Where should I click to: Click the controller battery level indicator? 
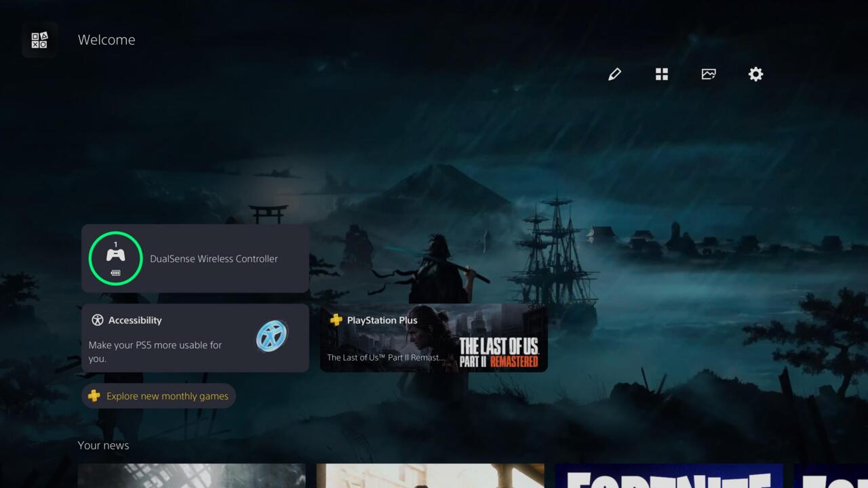(x=115, y=273)
